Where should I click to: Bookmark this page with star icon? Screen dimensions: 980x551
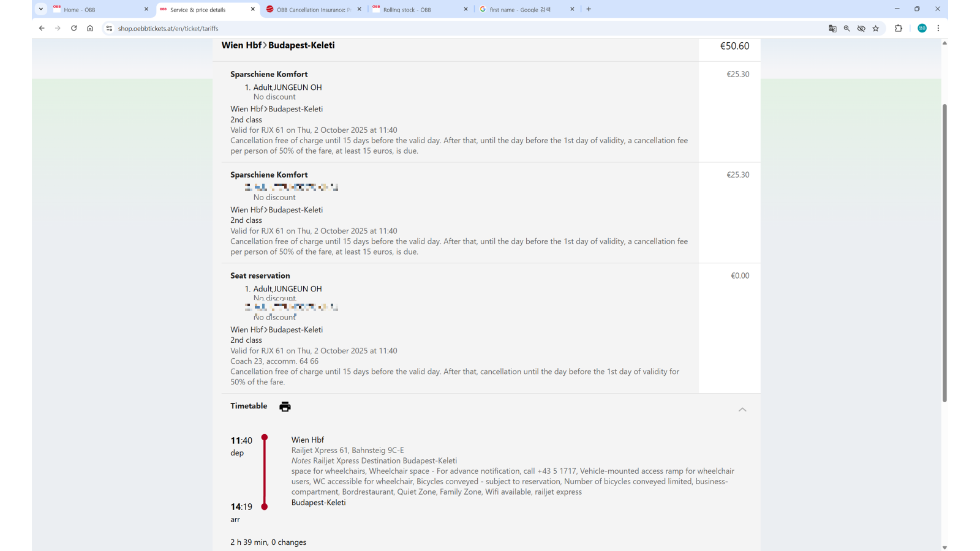876,28
